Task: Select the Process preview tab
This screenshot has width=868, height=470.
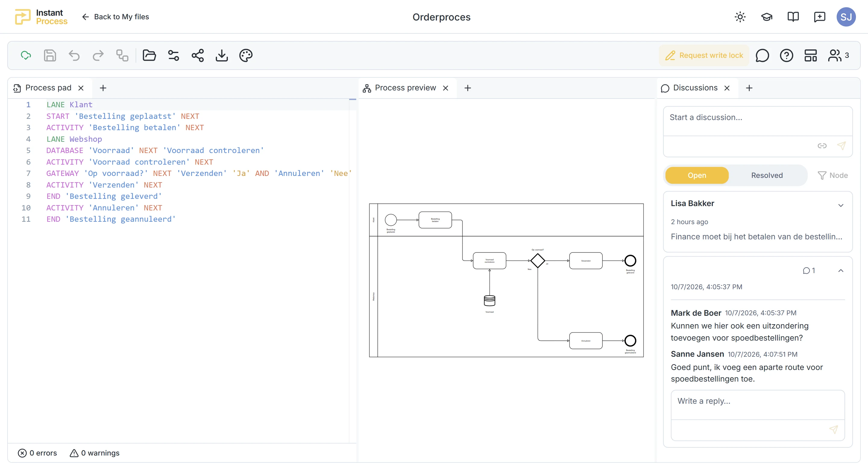Action: click(405, 88)
